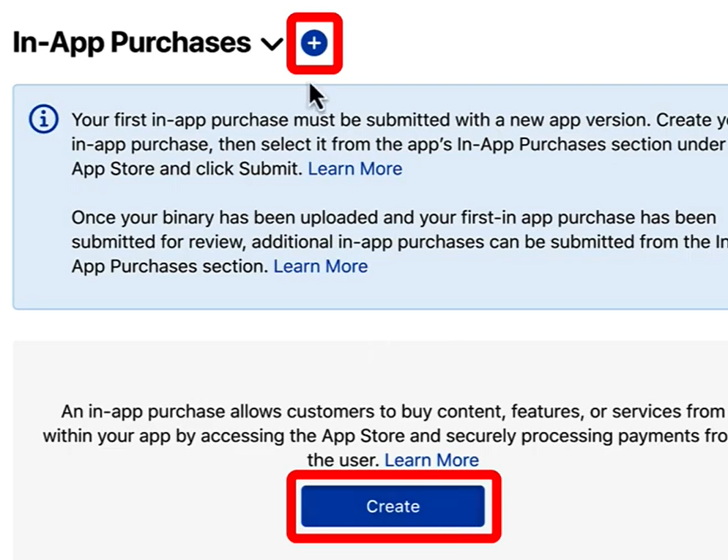
Task: Select the 'Your first in-app purchase' paragraph
Action: pos(399,144)
